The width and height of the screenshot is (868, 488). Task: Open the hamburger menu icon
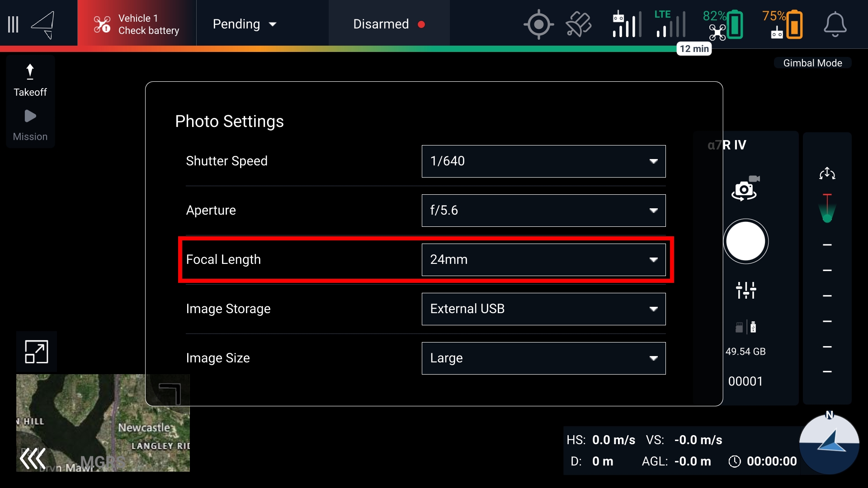click(x=13, y=24)
